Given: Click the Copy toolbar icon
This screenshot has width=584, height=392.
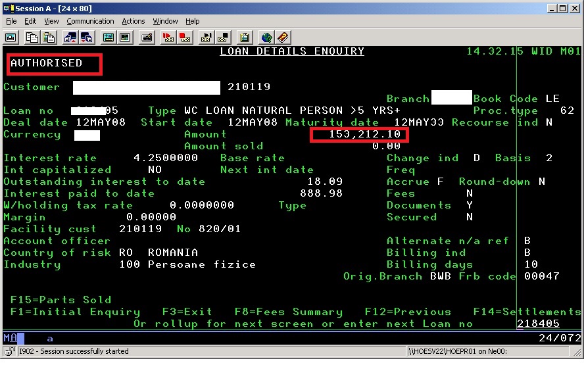Looking at the screenshot, I should pos(32,37).
